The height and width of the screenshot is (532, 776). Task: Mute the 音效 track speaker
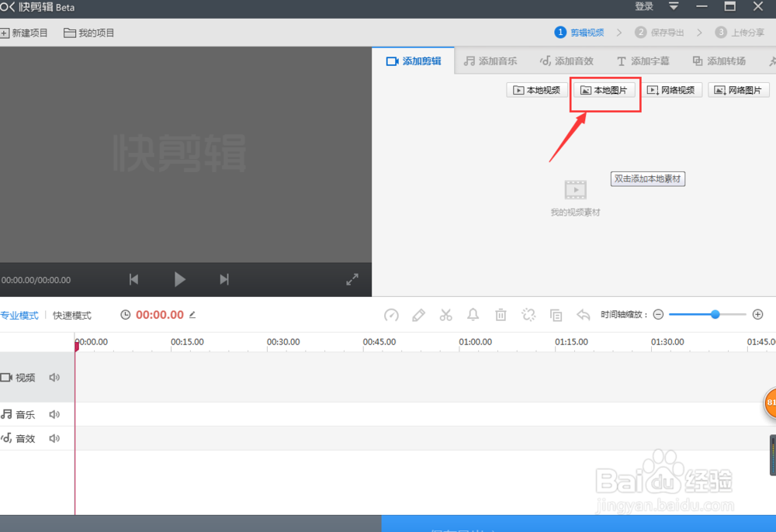pyautogui.click(x=54, y=438)
